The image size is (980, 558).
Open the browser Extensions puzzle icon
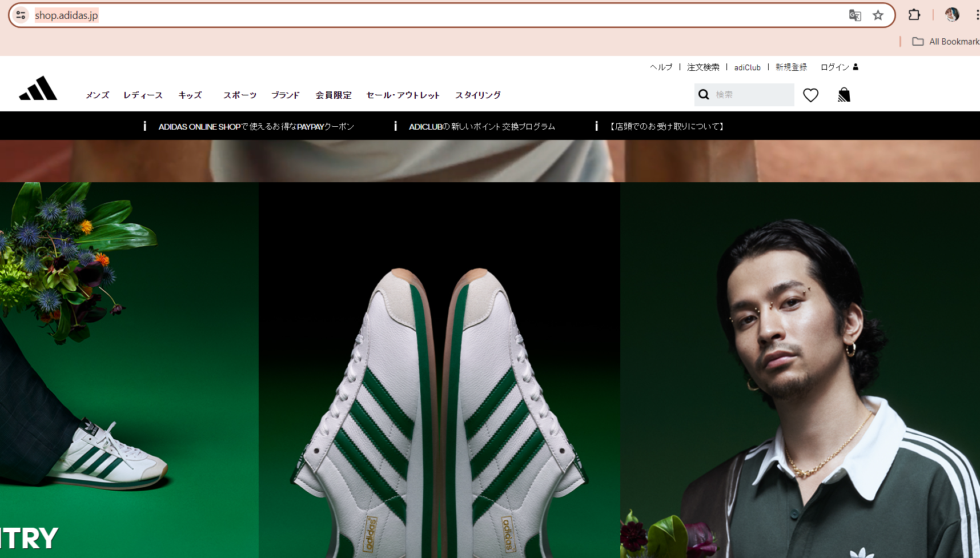914,15
